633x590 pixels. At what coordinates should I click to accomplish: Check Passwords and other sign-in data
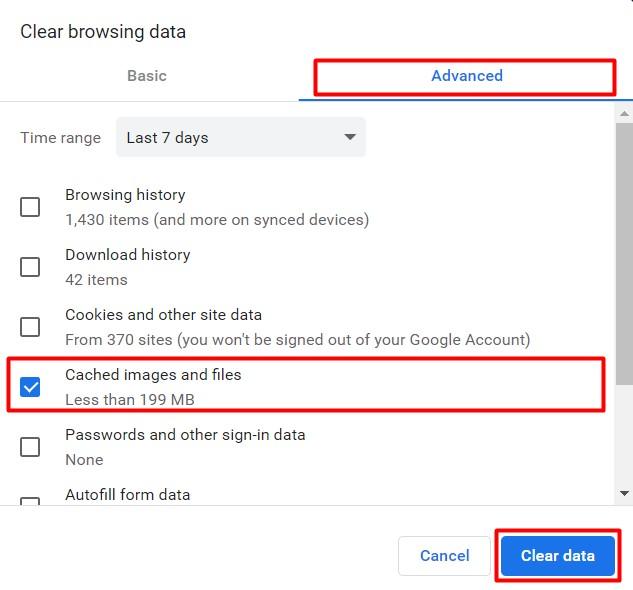(30, 447)
